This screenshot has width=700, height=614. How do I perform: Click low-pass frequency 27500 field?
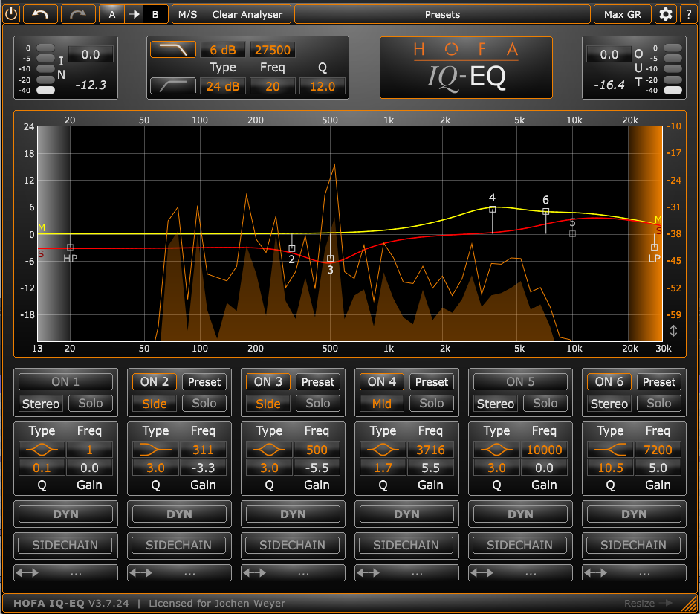tap(272, 50)
